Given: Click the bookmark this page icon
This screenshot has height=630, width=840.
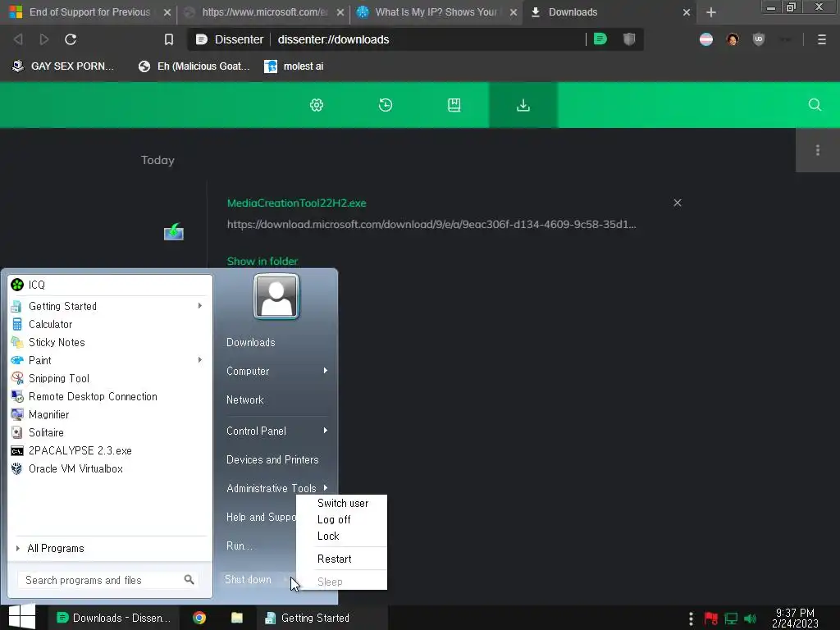Looking at the screenshot, I should coord(169,39).
